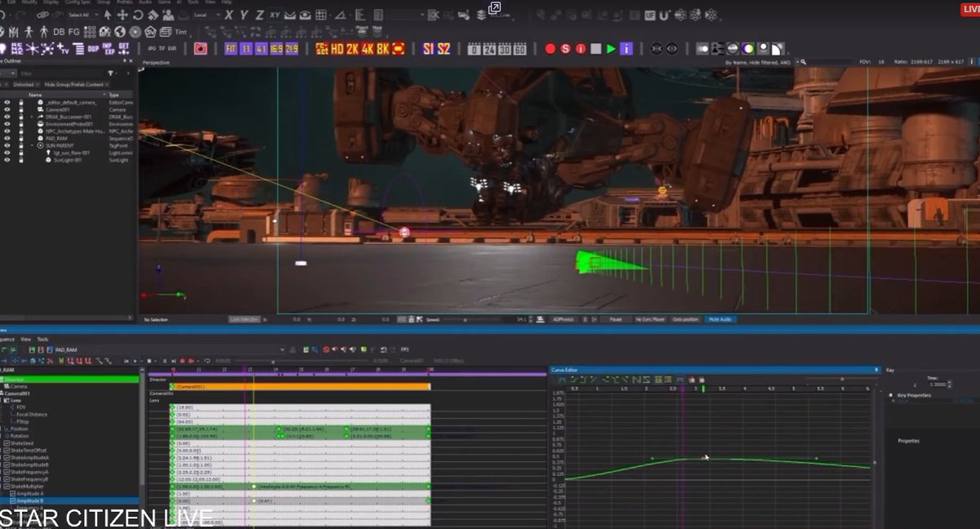Constrain movement to the XY plane
The image size is (980, 529).
tap(275, 15)
